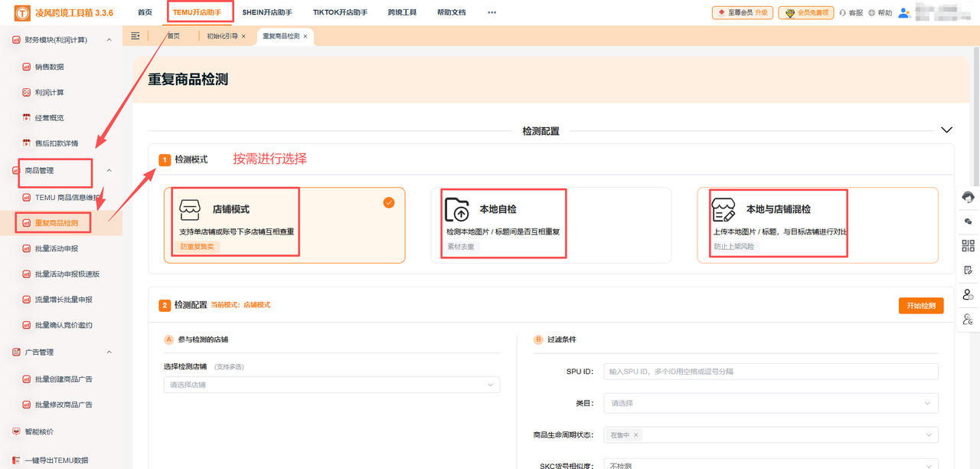Click the 本地与店铺混检 store-edit icon
The image size is (980, 469).
[724, 209]
